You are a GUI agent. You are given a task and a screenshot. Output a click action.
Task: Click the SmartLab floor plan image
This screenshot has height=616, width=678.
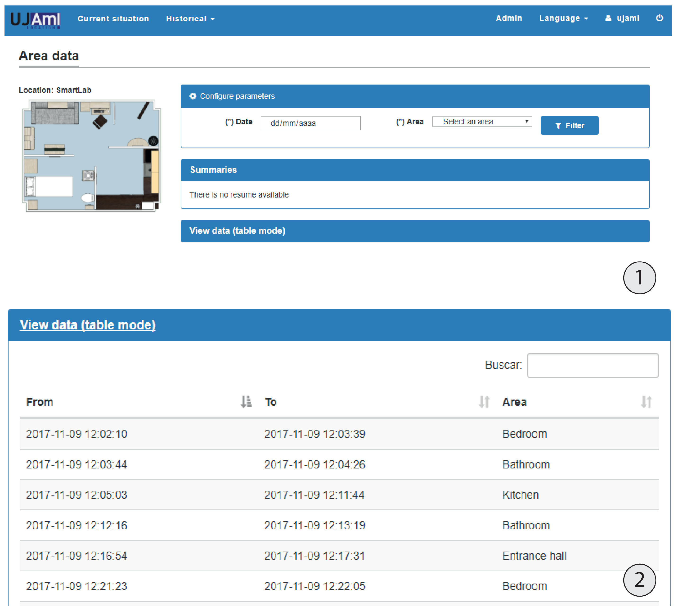tap(91, 156)
